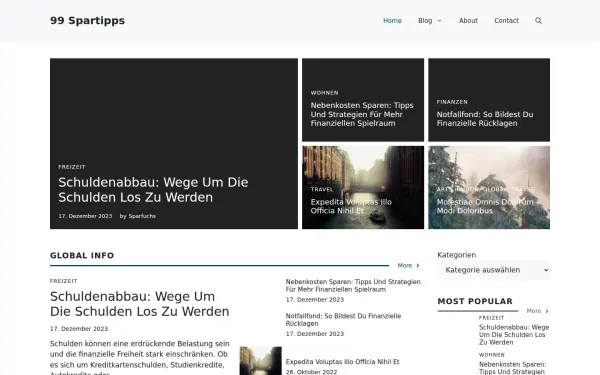Go to the Home menu item
This screenshot has width=600, height=375.
[x=392, y=21]
